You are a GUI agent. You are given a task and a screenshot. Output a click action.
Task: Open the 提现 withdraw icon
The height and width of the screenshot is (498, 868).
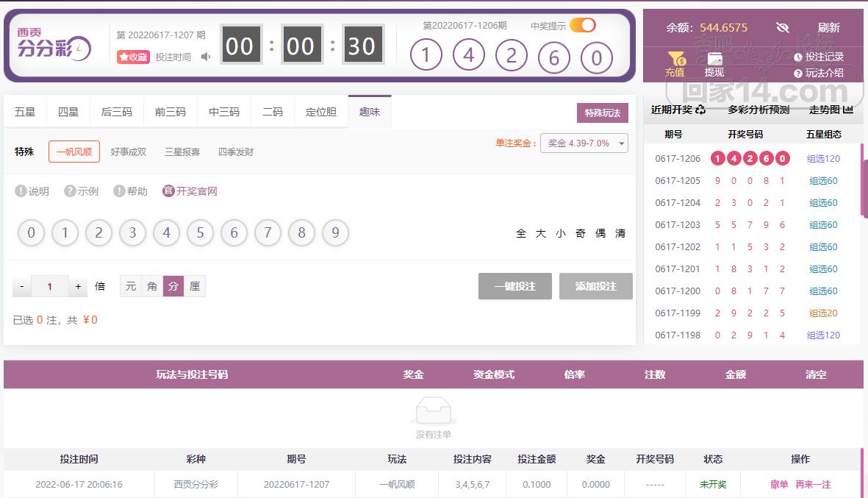pos(714,59)
